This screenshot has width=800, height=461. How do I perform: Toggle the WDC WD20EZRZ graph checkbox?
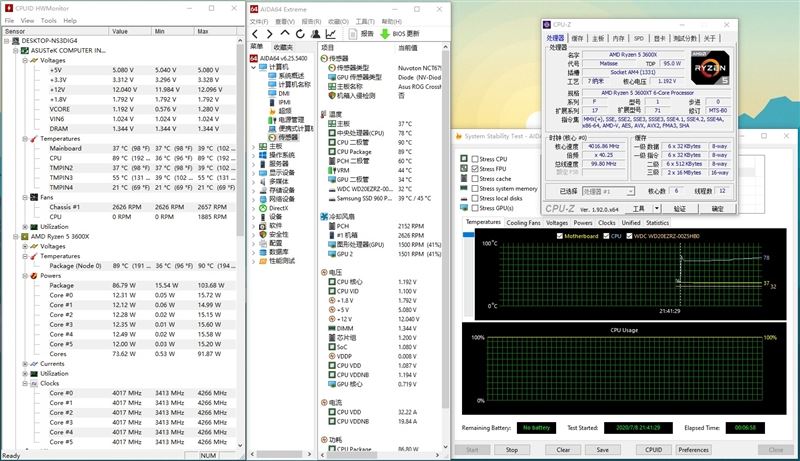629,236
